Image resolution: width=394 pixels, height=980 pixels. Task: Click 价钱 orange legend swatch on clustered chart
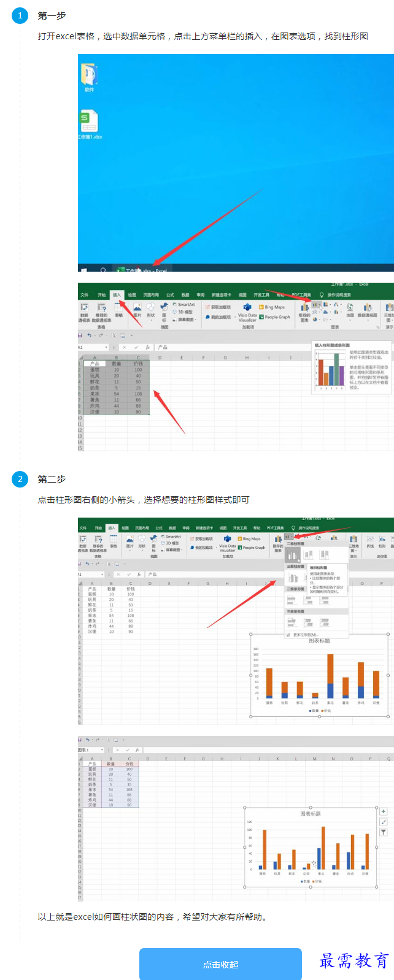tap(314, 881)
